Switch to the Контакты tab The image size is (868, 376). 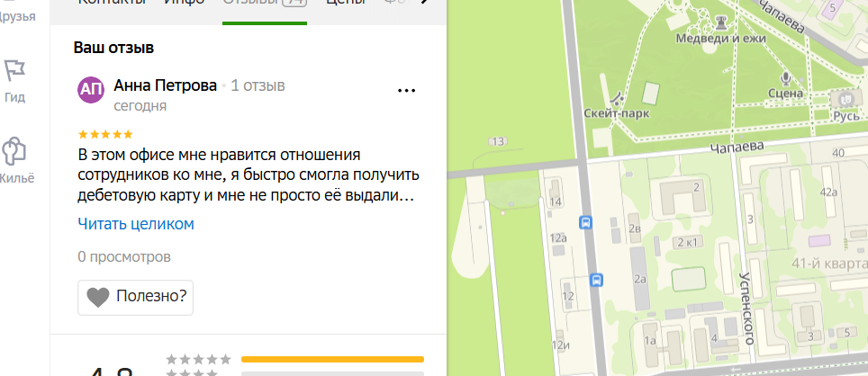112,4
